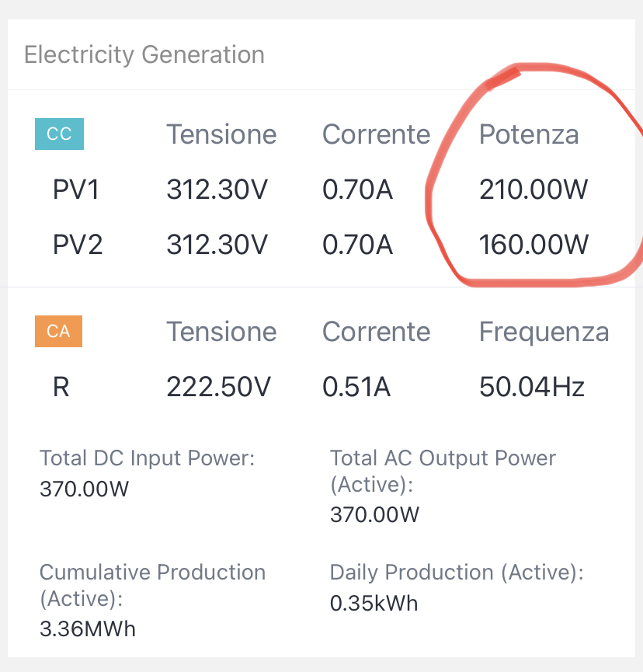
Task: Select the Daily Production value 0.35kWh
Action: coord(374,604)
